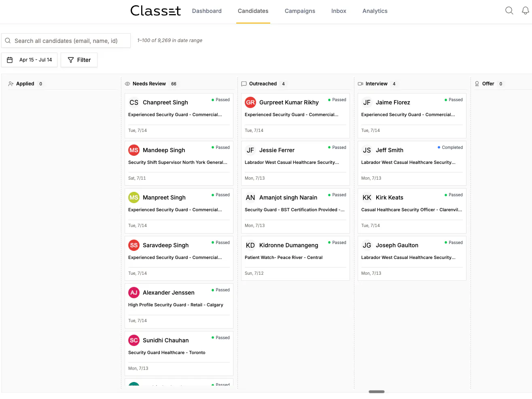Open Sunidhi Chauhan candidate name
The height and width of the screenshot is (399, 532).
(165, 340)
